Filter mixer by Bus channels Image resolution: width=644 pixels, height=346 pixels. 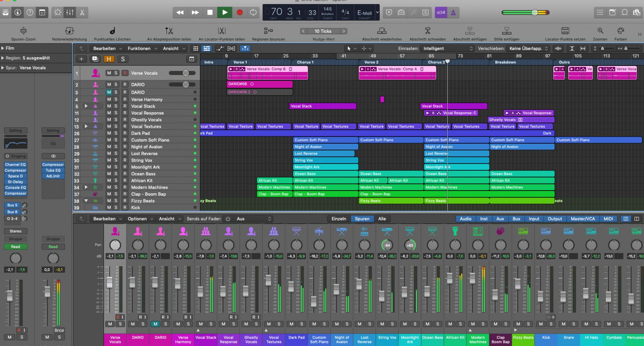516,219
